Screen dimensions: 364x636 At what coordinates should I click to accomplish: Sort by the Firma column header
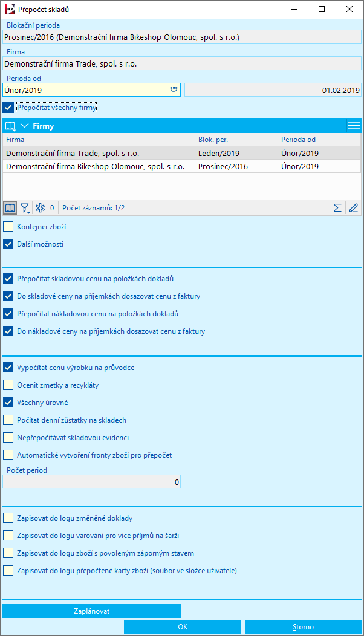pos(99,140)
